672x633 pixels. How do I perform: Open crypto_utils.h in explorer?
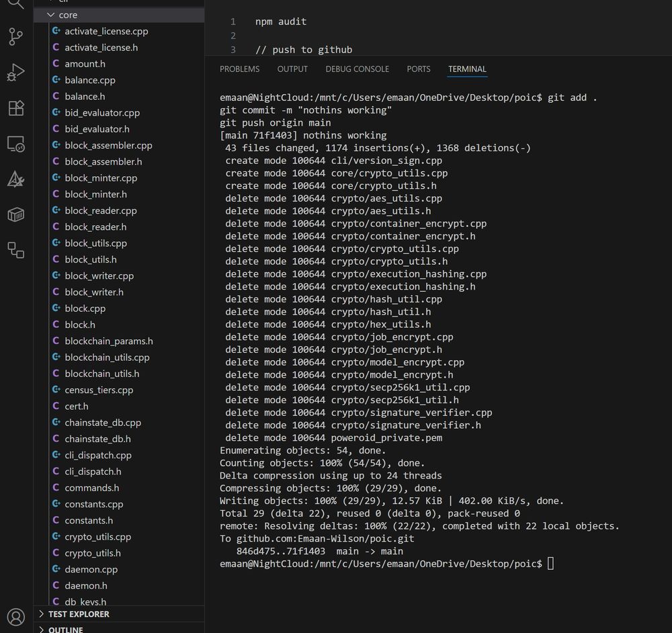tap(119, 552)
